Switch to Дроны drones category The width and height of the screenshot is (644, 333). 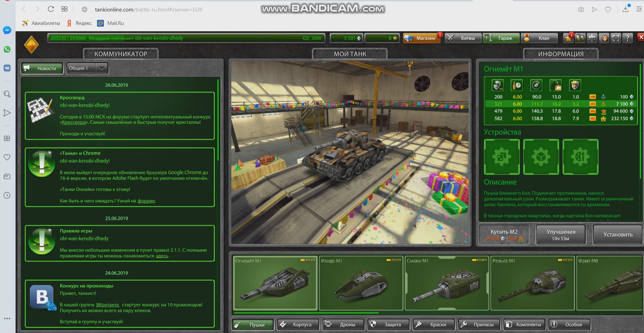[343, 325]
